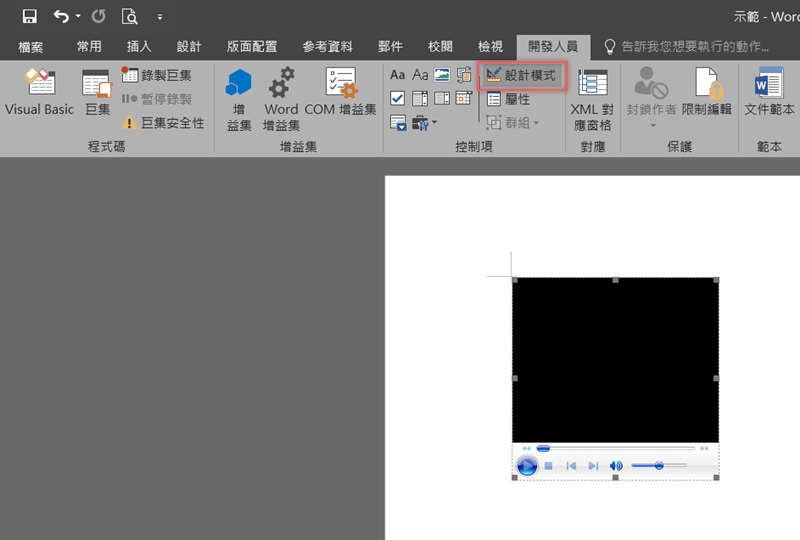Screen dimensions: 800x540
Task: Click the media player volume slider
Action: (x=659, y=466)
